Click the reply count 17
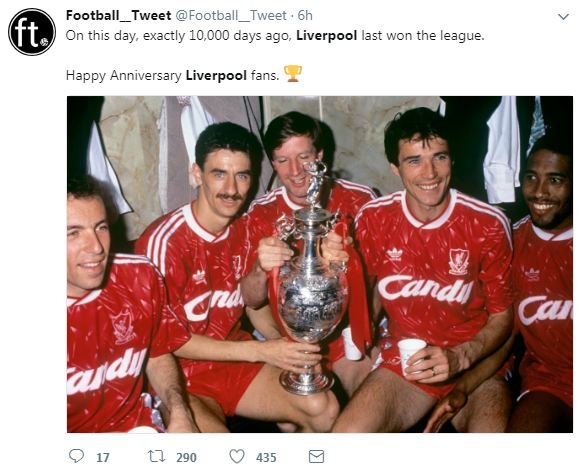The height and width of the screenshot is (469, 583). 103,457
